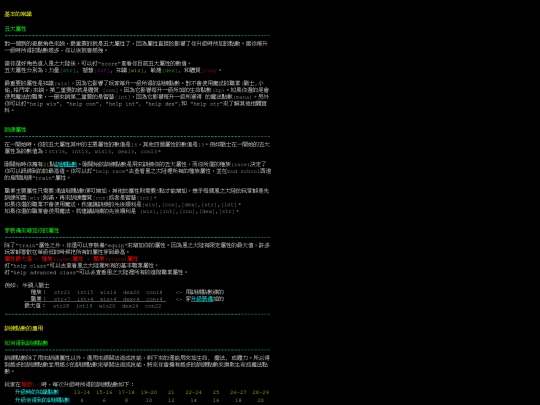Click the wis16 value in the race row
The image size is (540, 405).
click(x=108, y=292)
